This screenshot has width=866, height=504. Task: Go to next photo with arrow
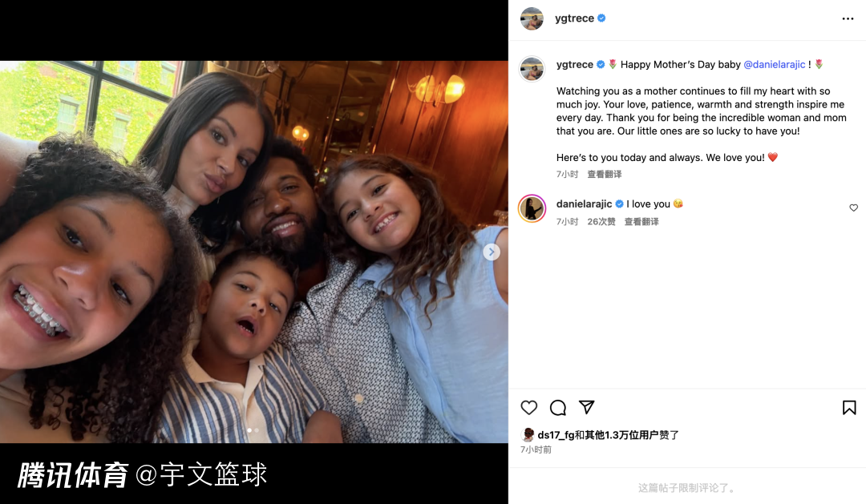pos(491,252)
